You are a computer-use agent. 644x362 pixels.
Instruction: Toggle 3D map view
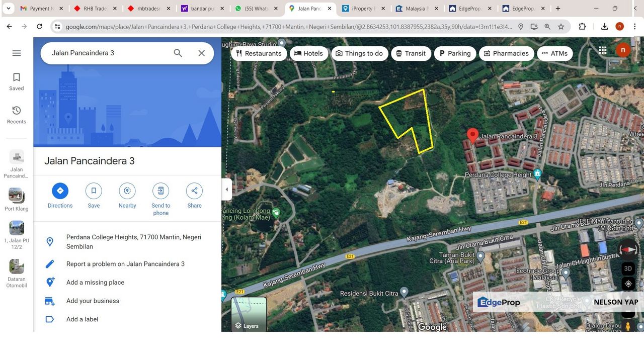pos(628,268)
